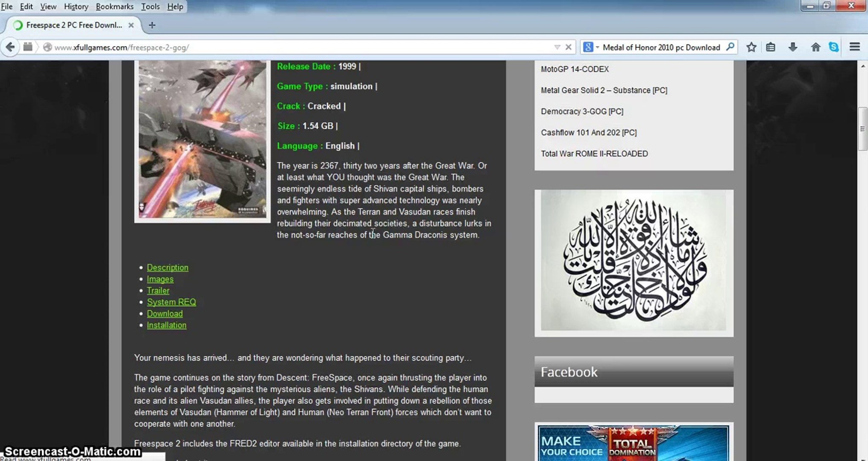Image resolution: width=868 pixels, height=461 pixels.
Task: Follow the Images link
Action: pos(160,279)
